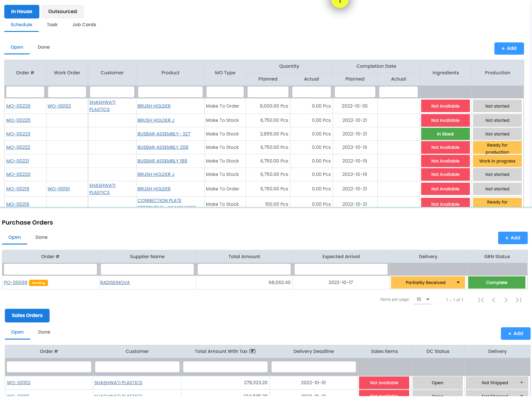Expand Partiality Received delivery dropdown

458,283
